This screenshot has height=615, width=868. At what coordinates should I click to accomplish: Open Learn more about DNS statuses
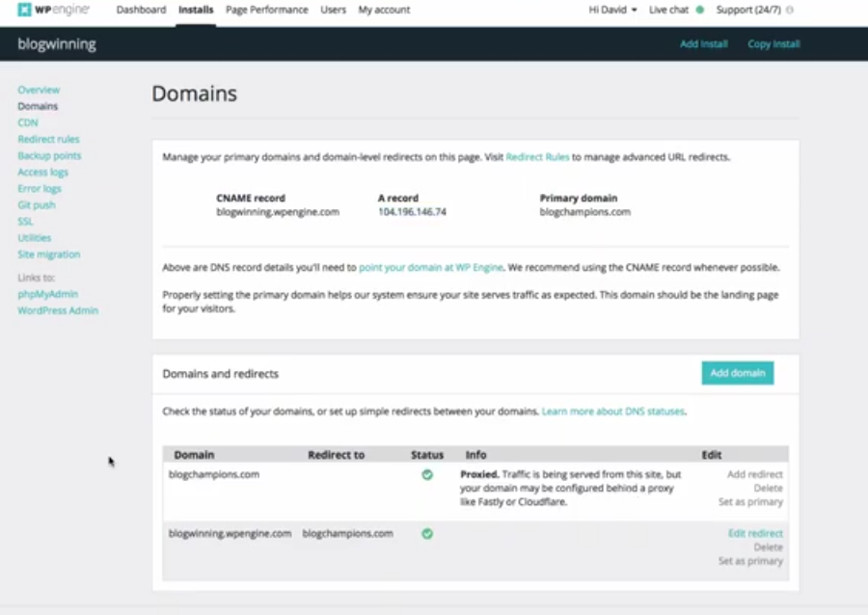pos(612,412)
